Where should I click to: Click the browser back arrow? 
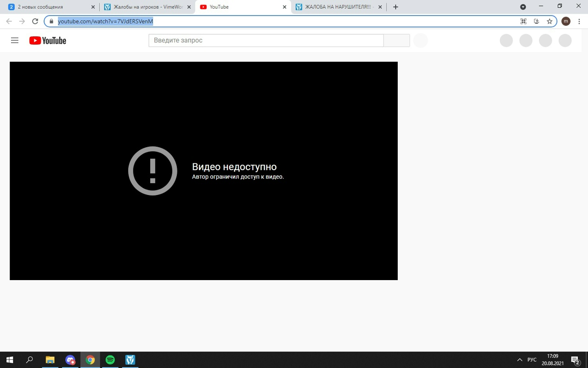point(9,21)
